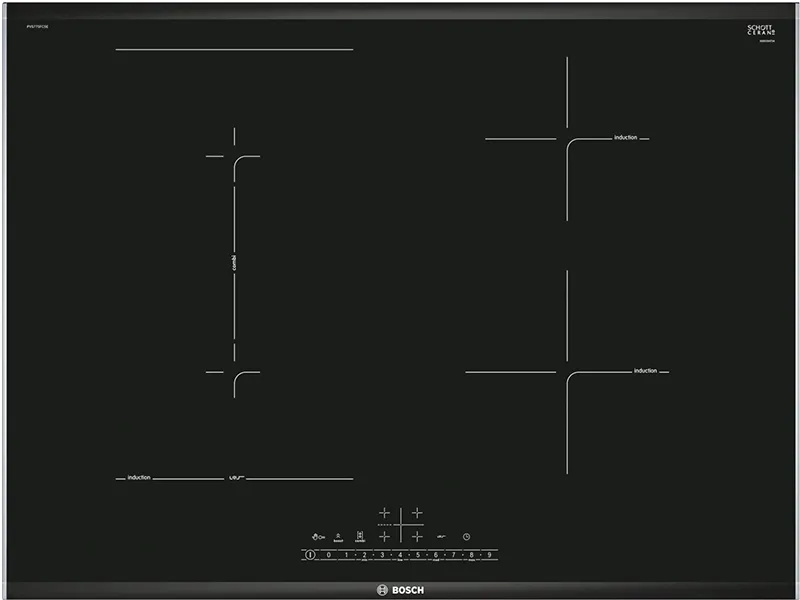
Task: Set heat to level 9 maximum
Action: point(489,554)
